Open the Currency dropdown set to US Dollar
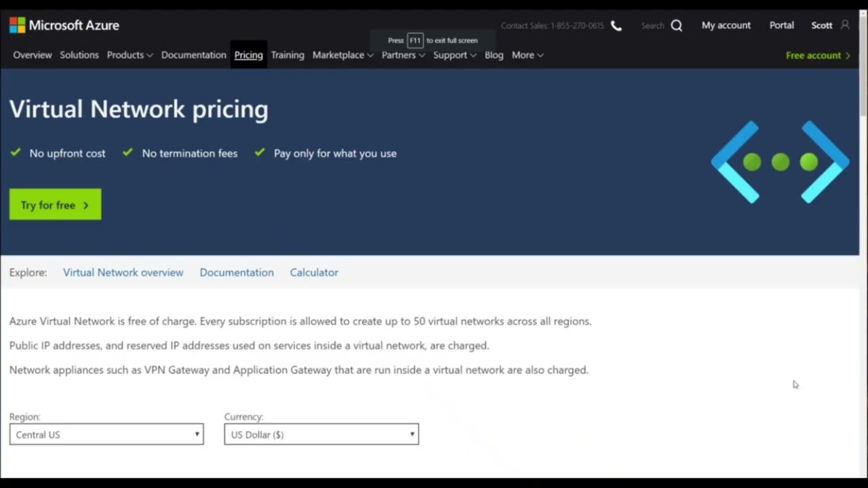Image resolution: width=868 pixels, height=488 pixels. point(321,434)
